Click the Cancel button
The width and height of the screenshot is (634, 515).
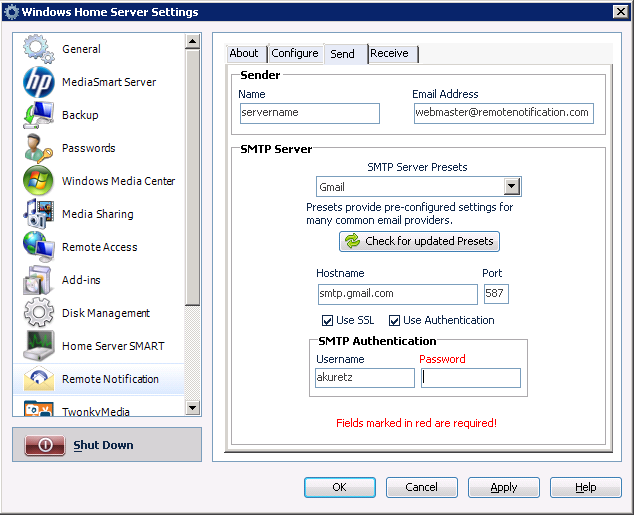tap(422, 487)
